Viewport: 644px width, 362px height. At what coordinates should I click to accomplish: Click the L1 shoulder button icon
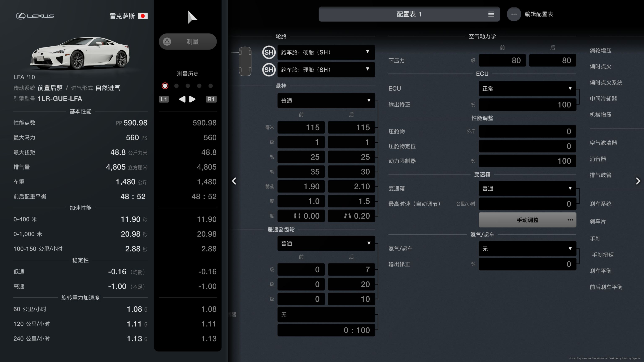[x=164, y=99]
